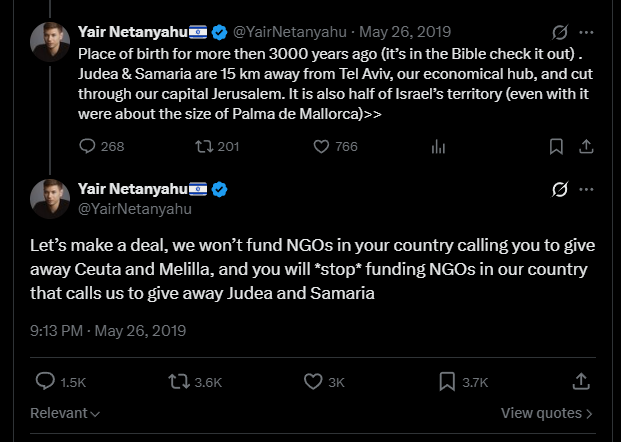Repost the main tweet with 3.6K reposts
The height and width of the screenshot is (442, 621).
tap(195, 382)
